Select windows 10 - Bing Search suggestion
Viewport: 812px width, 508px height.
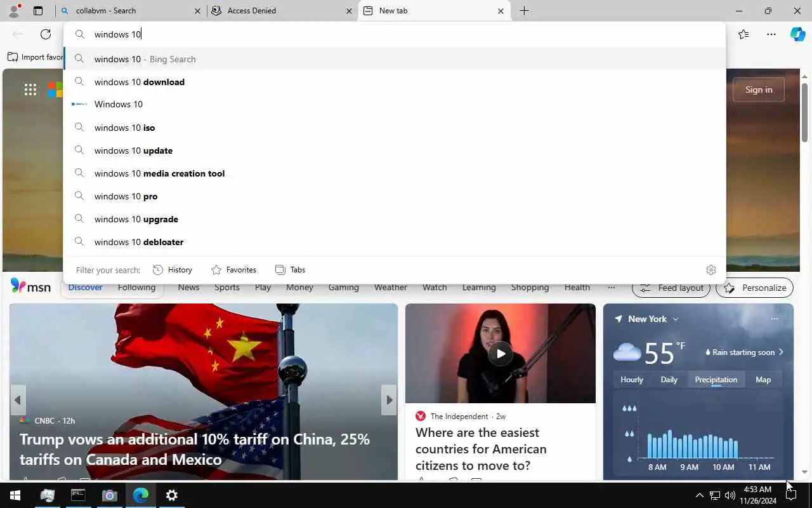[x=395, y=59]
